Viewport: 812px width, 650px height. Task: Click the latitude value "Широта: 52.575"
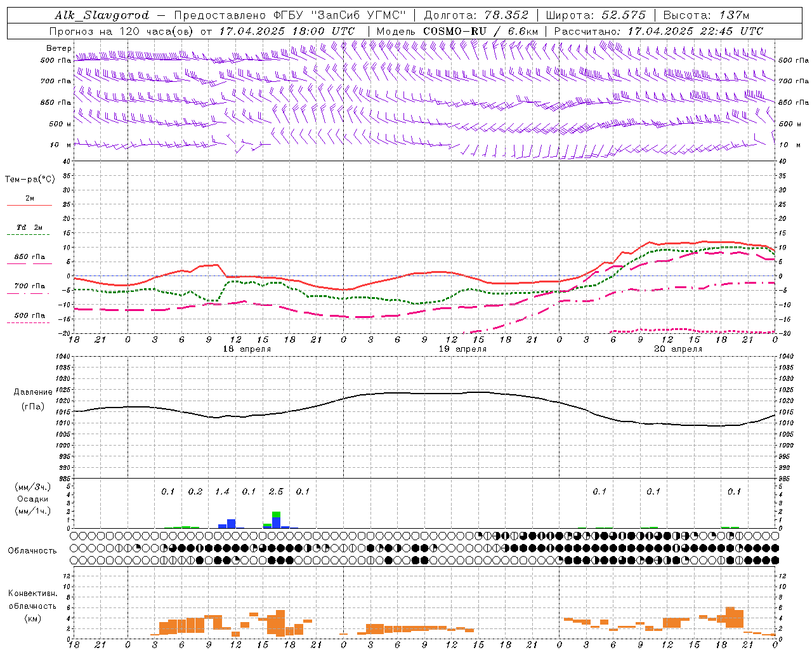tap(596, 15)
